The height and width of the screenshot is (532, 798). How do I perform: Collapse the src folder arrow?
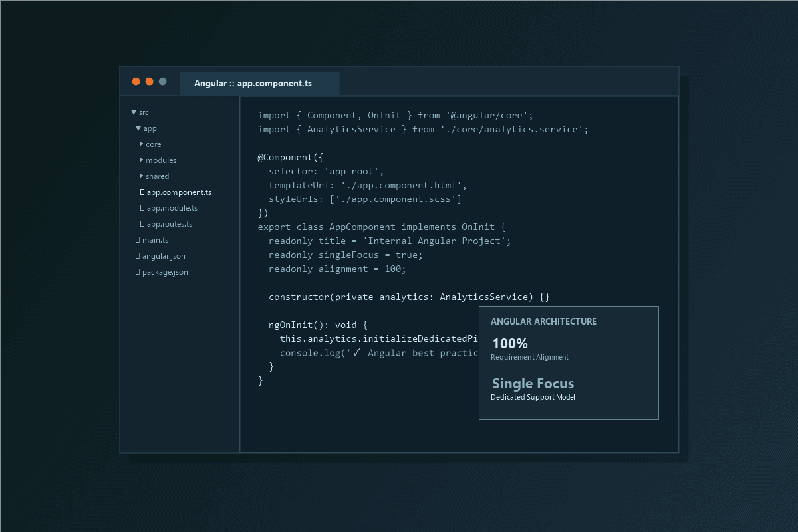point(134,112)
